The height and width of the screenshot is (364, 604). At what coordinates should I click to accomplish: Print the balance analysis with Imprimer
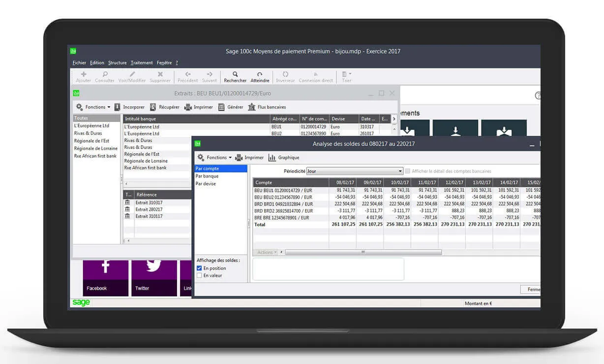coord(239,157)
